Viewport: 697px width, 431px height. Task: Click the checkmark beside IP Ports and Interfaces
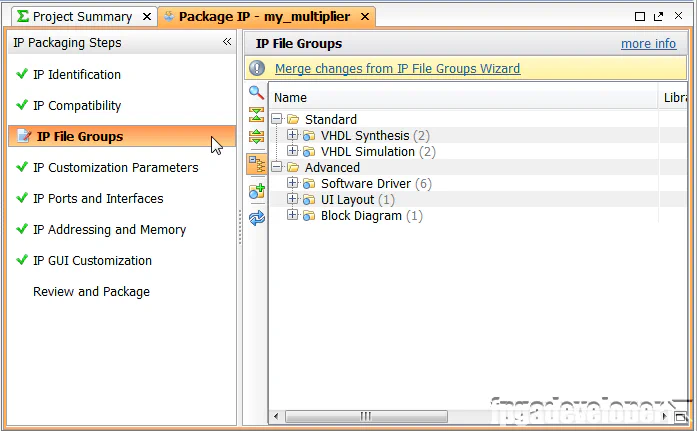(22, 197)
